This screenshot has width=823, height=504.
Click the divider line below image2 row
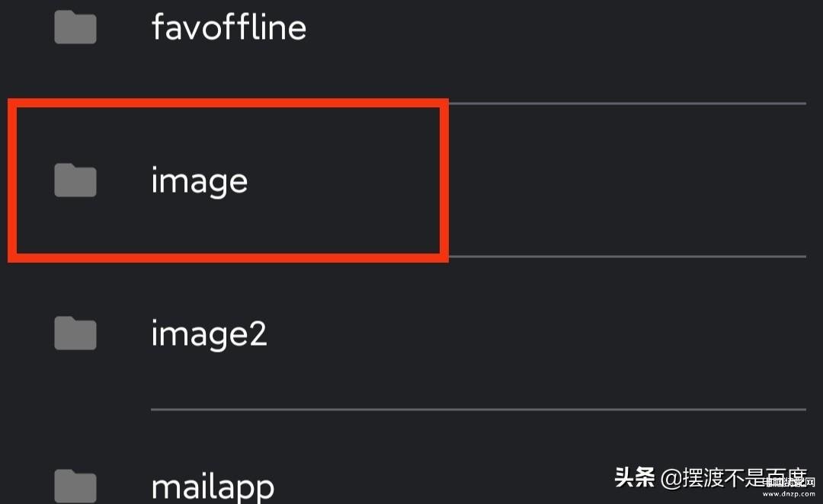pyautogui.click(x=478, y=410)
